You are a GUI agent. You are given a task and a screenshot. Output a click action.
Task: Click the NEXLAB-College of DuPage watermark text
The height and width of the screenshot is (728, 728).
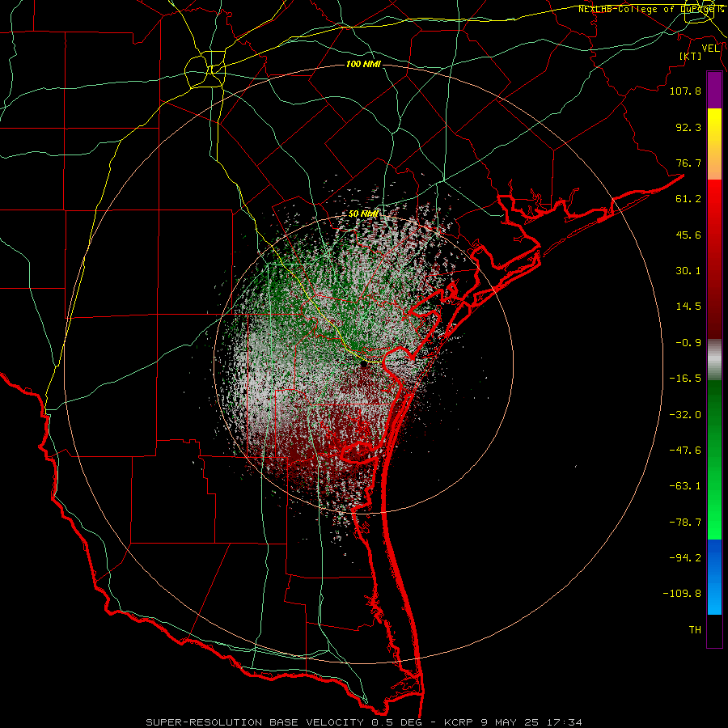tap(651, 9)
